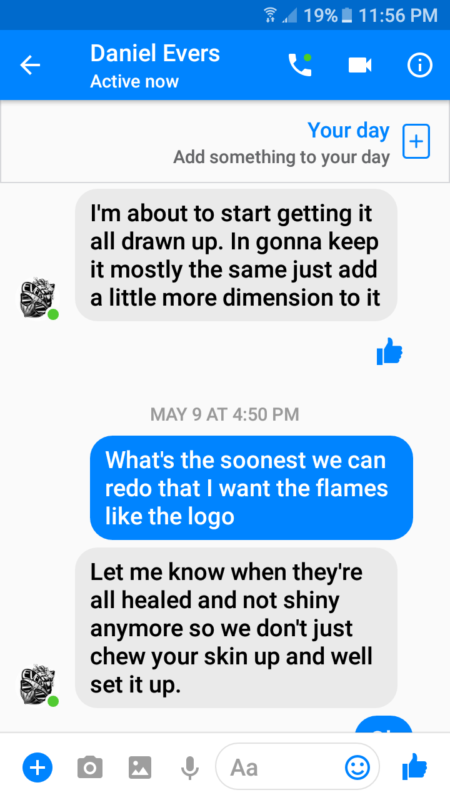Open the Your day link

pos(348,131)
